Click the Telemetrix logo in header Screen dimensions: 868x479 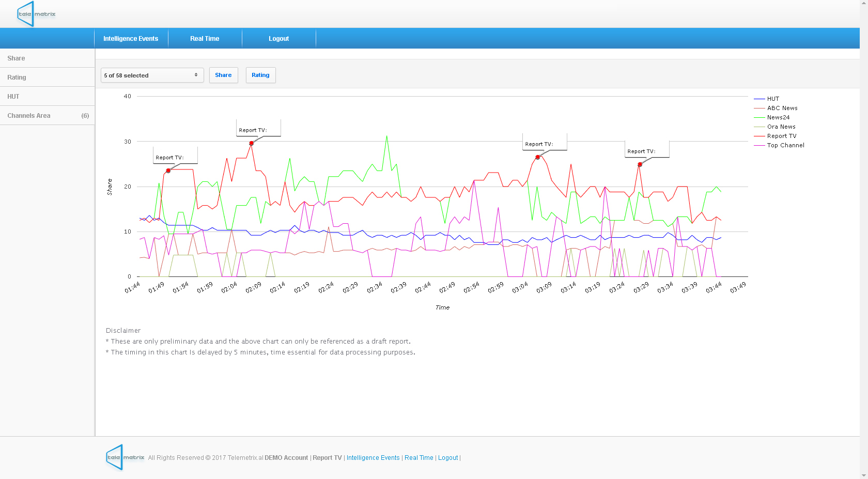click(x=36, y=14)
